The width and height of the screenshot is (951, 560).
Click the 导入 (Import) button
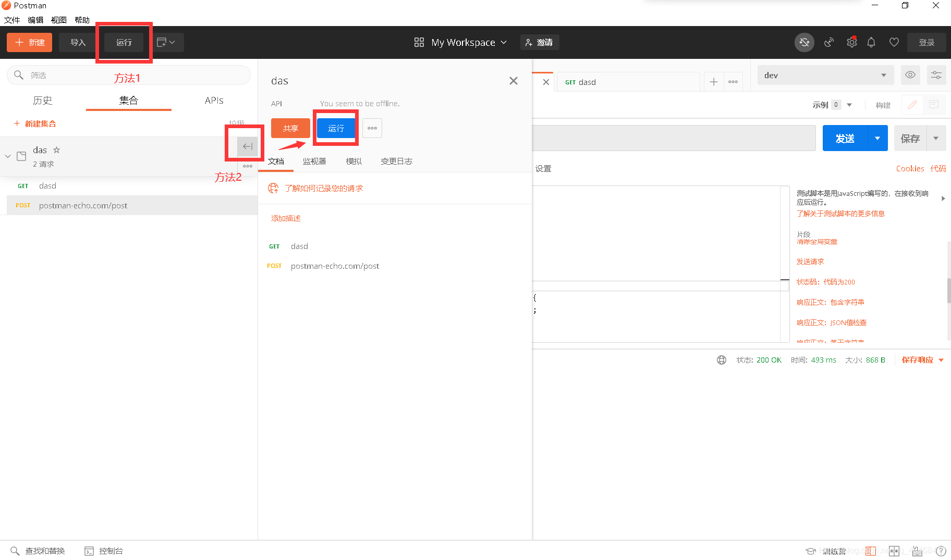coord(78,42)
